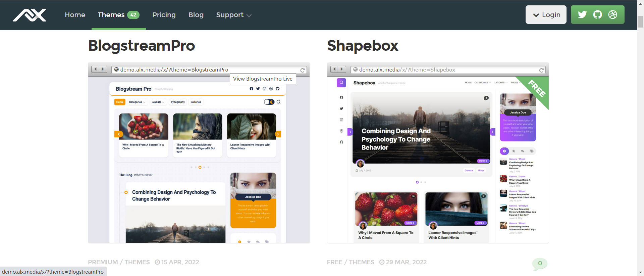
Task: Click left orange carousel arrow in BlogstreamPro
Action: click(x=118, y=134)
